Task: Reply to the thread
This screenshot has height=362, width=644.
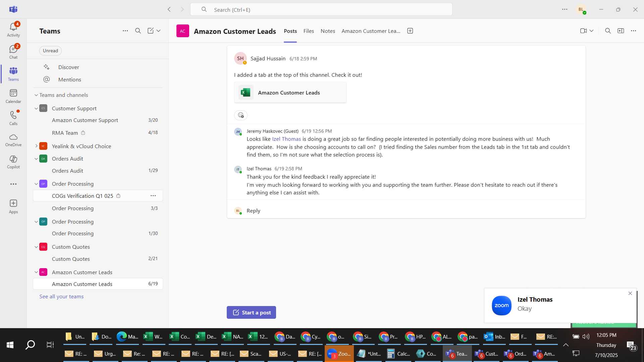Action: point(253,210)
